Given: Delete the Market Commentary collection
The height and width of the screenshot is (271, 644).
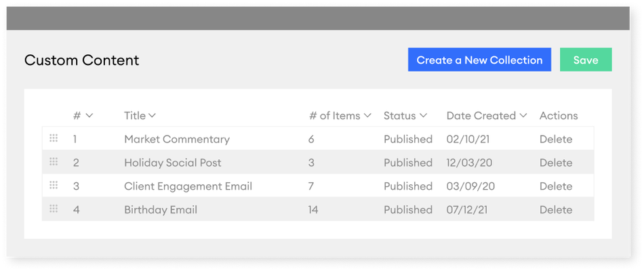Looking at the screenshot, I should pyautogui.click(x=556, y=139).
